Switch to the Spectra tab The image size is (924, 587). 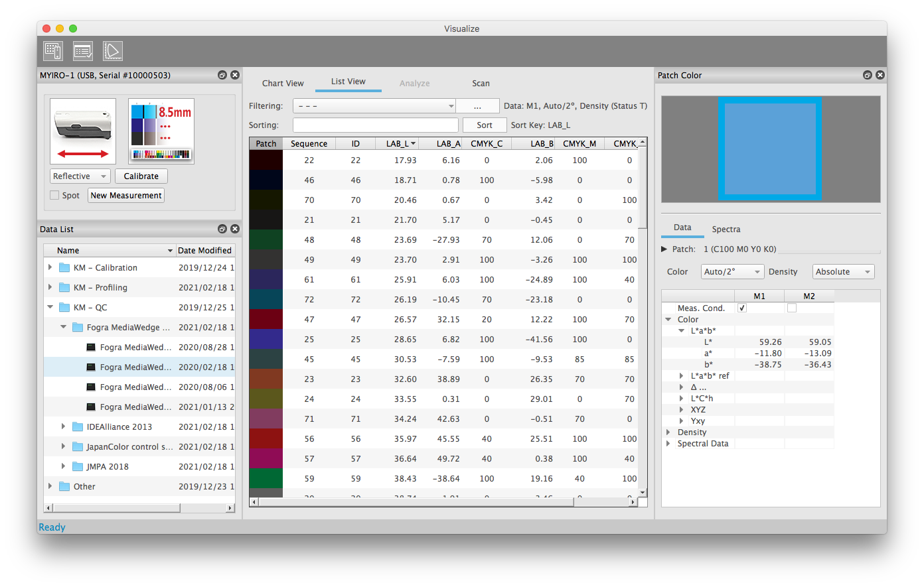726,229
